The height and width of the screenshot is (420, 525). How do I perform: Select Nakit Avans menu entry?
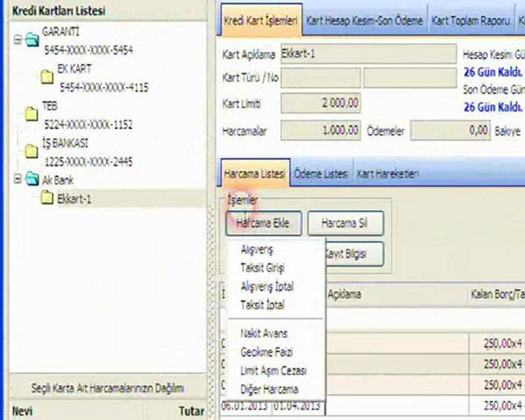point(264,333)
